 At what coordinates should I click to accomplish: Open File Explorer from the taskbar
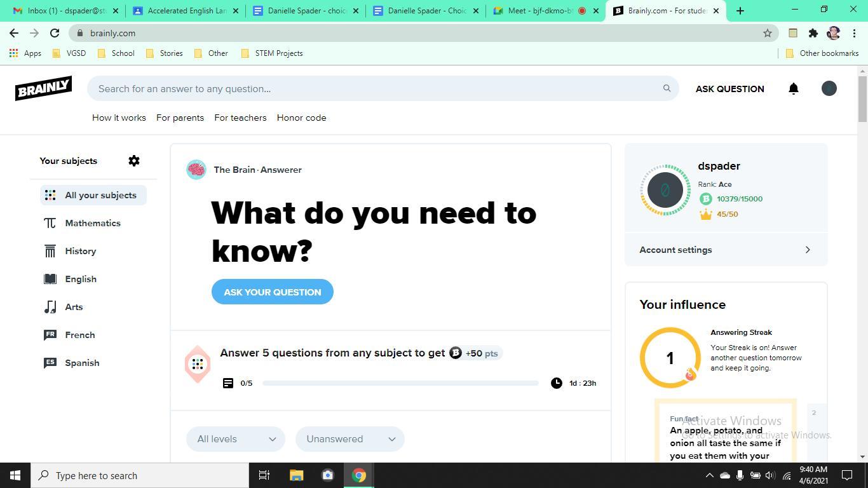coord(297,475)
